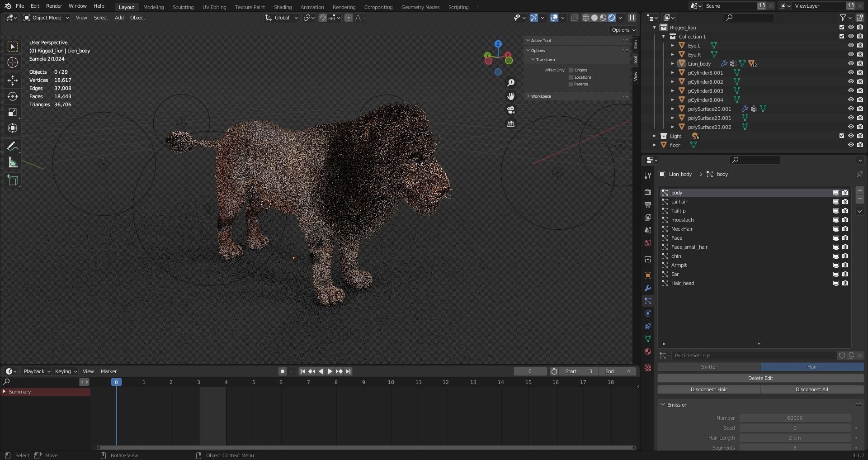Switch orthographic/perspective grid icon
The height and width of the screenshot is (460, 868).
click(x=511, y=123)
